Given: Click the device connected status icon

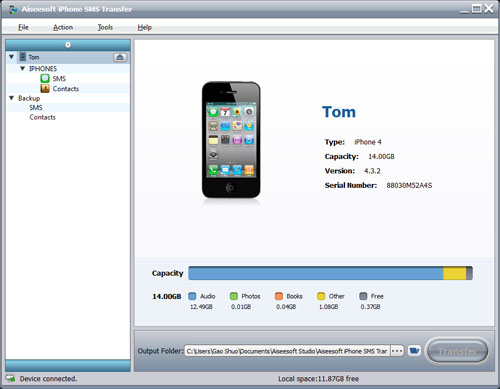Looking at the screenshot, I should click(11, 378).
